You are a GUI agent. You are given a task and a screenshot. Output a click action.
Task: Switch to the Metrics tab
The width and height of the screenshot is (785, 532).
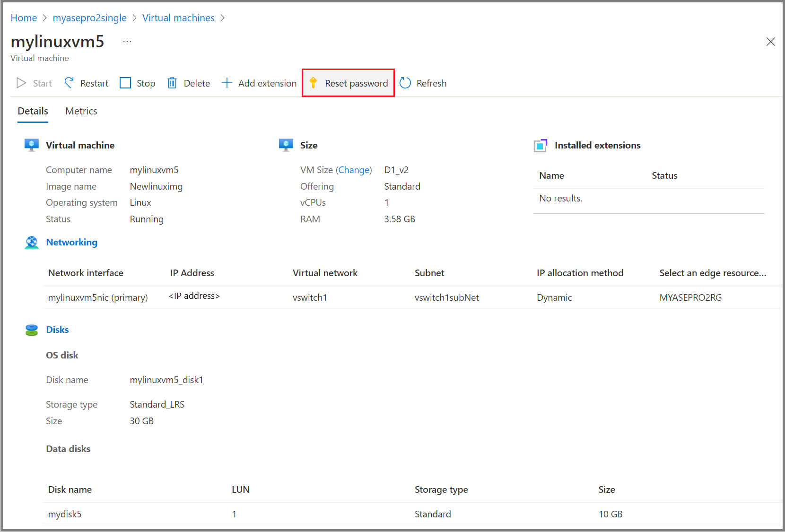pos(81,111)
